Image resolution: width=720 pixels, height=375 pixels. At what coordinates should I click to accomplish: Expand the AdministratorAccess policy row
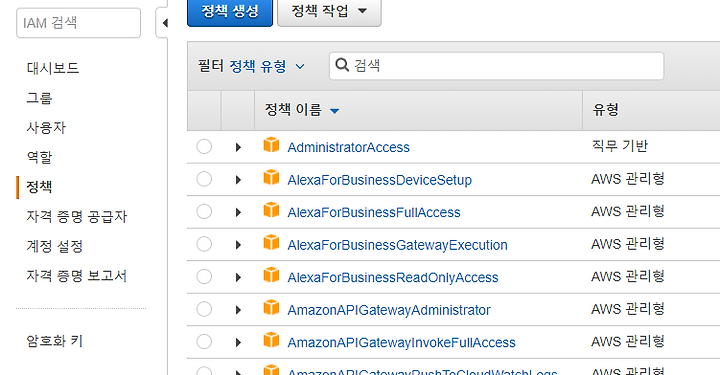pos(238,147)
